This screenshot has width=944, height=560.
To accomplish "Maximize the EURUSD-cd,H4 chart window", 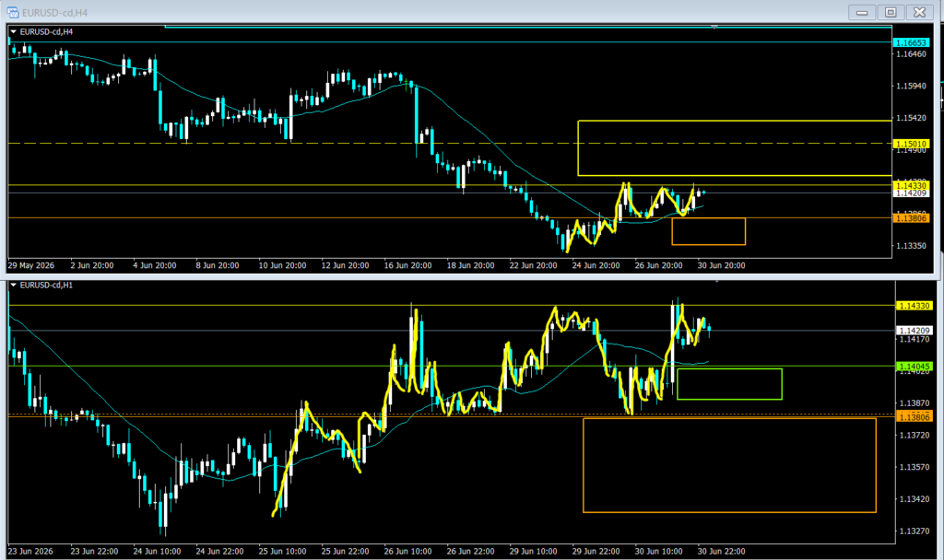I will [891, 12].
